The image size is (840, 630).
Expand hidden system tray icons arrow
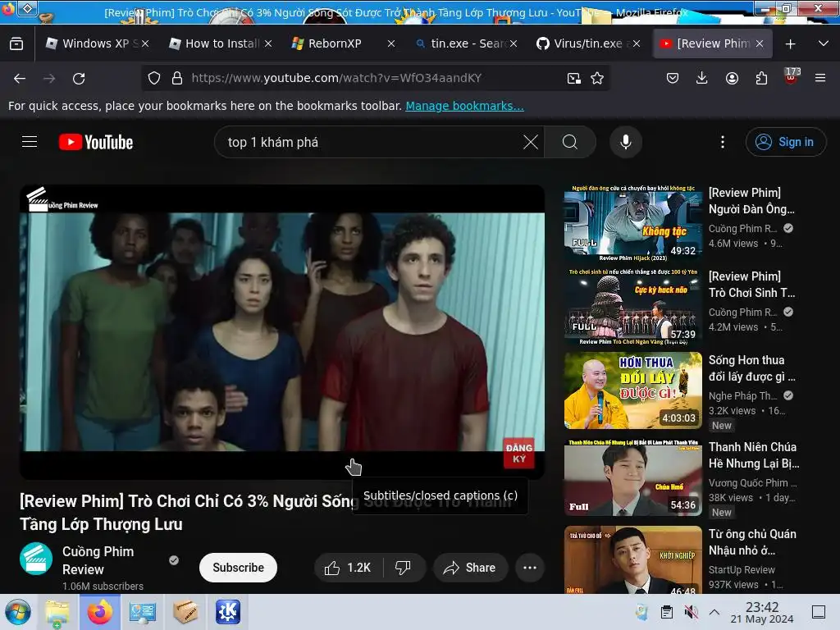coord(714,612)
